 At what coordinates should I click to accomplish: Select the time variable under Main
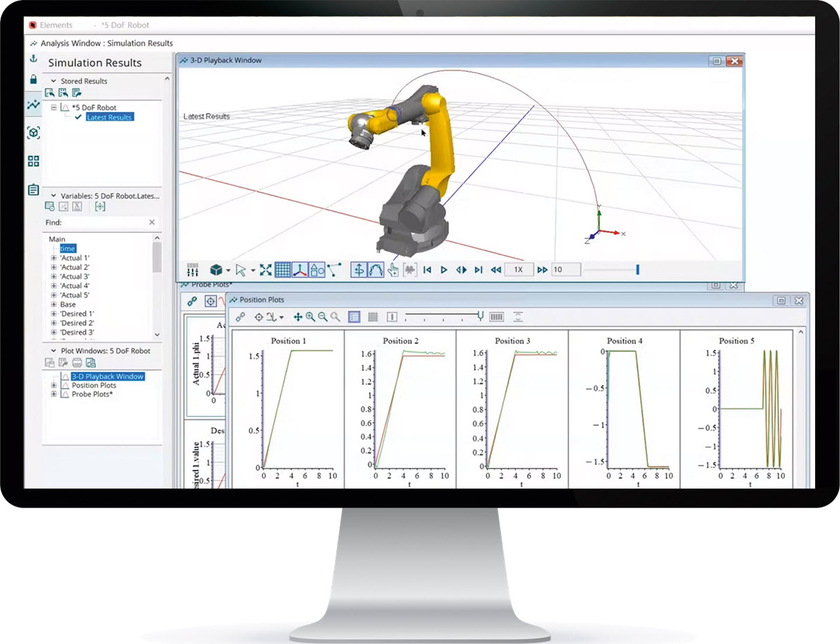pyautogui.click(x=67, y=248)
